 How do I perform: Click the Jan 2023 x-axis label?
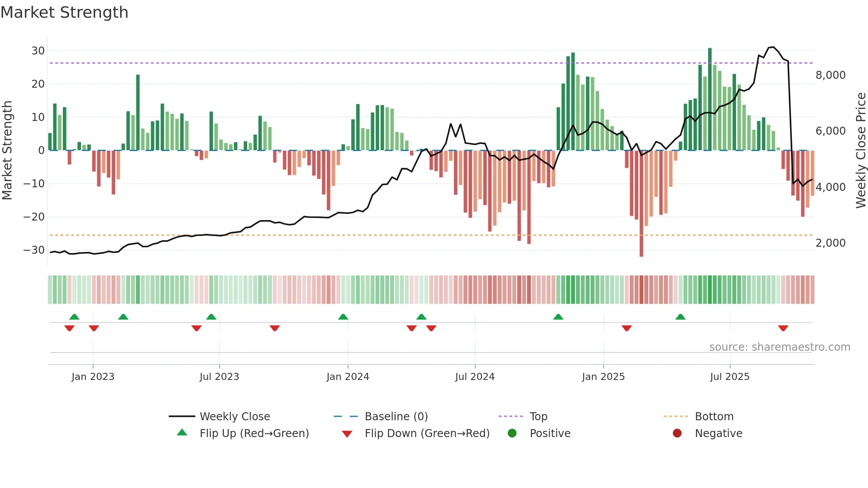93,376
